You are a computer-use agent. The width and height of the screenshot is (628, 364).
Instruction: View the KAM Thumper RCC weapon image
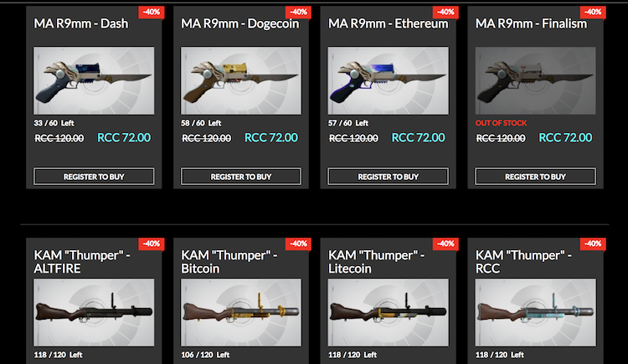coord(535,312)
